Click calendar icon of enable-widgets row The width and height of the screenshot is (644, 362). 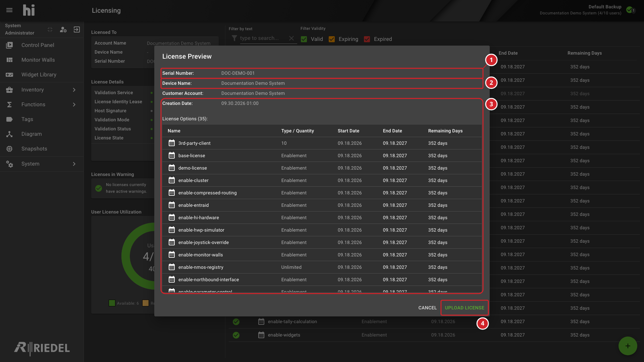coord(261,335)
